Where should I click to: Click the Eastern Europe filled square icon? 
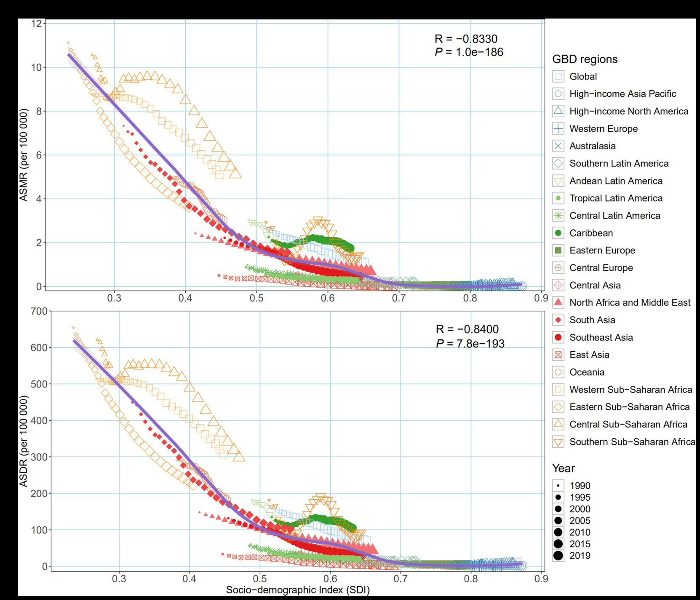pos(558,251)
